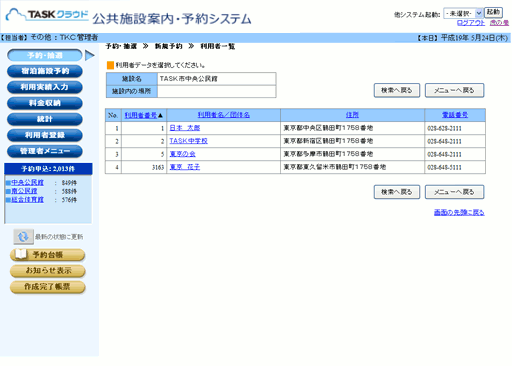Viewport: 512px width, 366px height.
Task: Click the 画面の先頭に戻る link
Action: (459, 212)
